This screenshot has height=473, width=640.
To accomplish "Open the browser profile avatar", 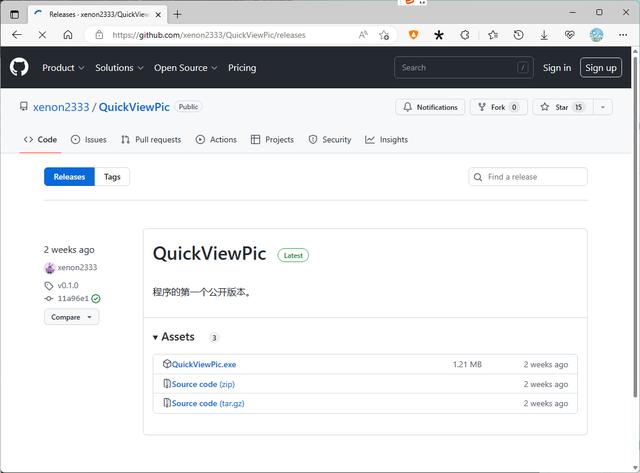I will [596, 35].
